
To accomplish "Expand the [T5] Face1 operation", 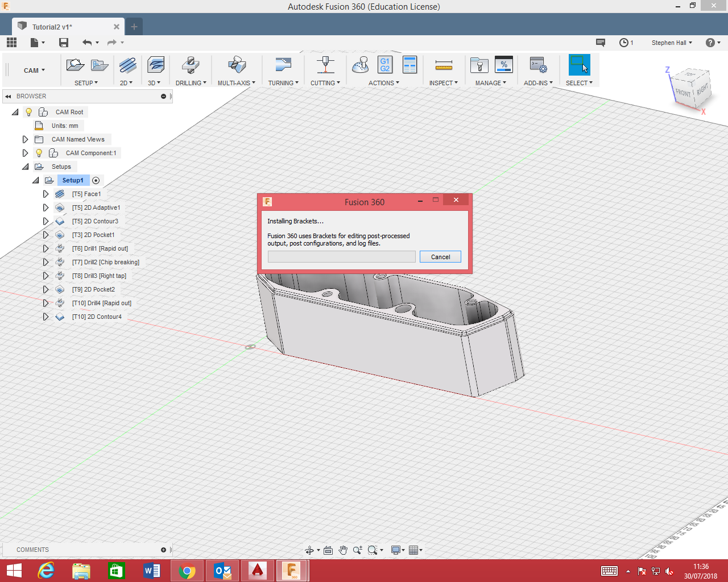I will [x=45, y=194].
